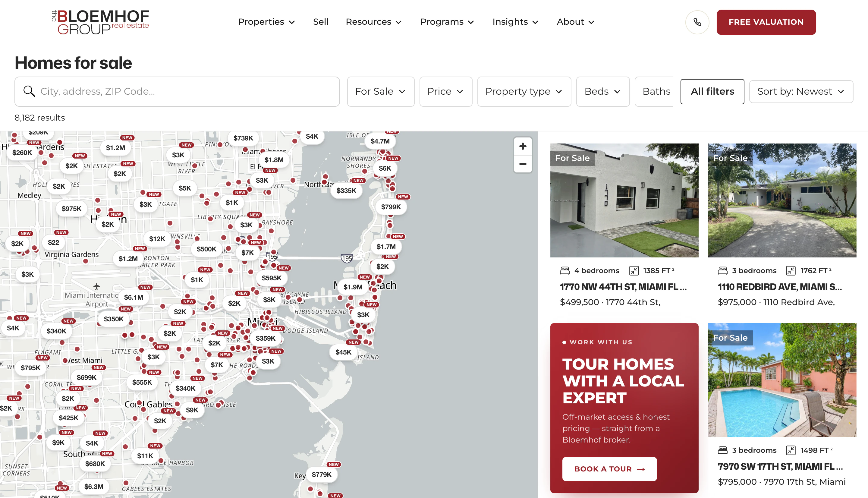The image size is (868, 498).
Task: Click the $6.3M map price marker
Action: [94, 486]
